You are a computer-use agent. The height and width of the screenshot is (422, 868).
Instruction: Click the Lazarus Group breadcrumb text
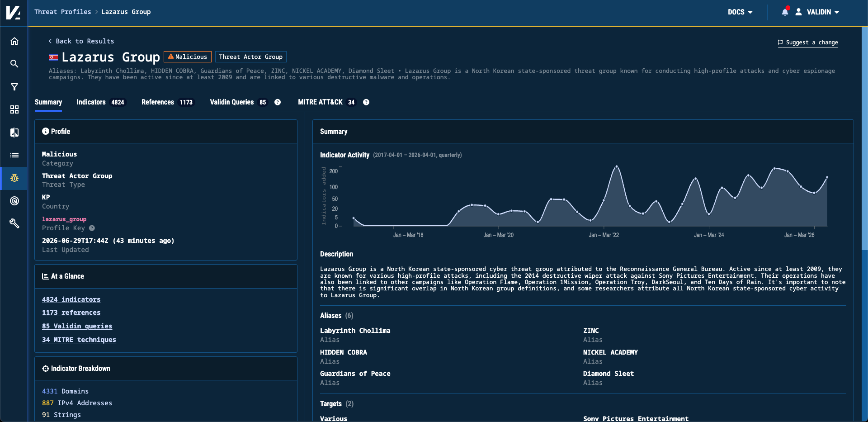126,12
